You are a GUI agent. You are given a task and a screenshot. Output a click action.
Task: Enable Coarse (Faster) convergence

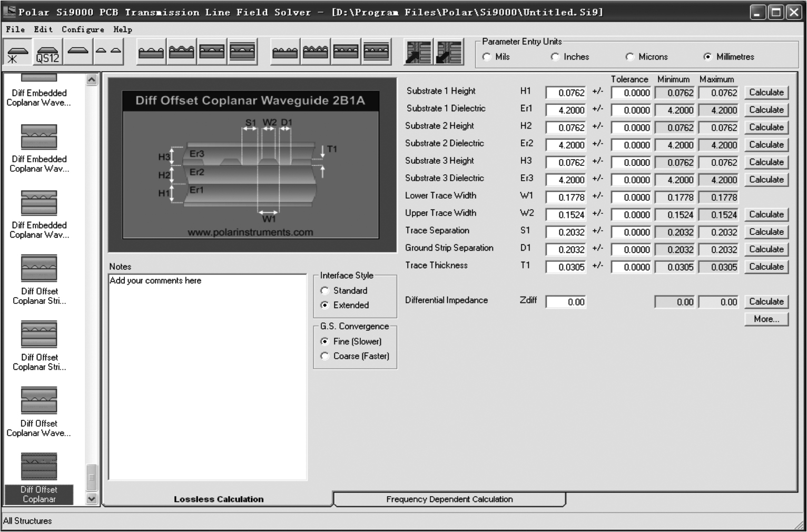tap(325, 356)
